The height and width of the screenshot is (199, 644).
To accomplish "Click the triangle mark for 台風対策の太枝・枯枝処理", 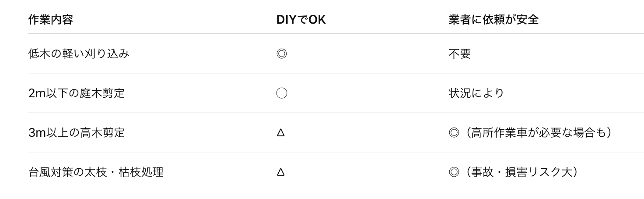I will (x=281, y=172).
